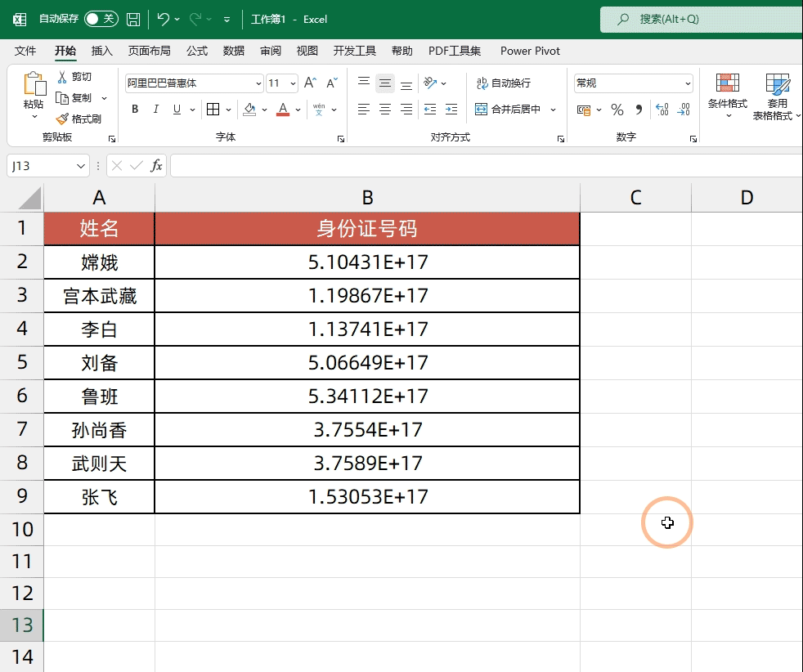Viewport: 803px width, 672px height.
Task: Click the Save (保存) icon
Action: 132,18
